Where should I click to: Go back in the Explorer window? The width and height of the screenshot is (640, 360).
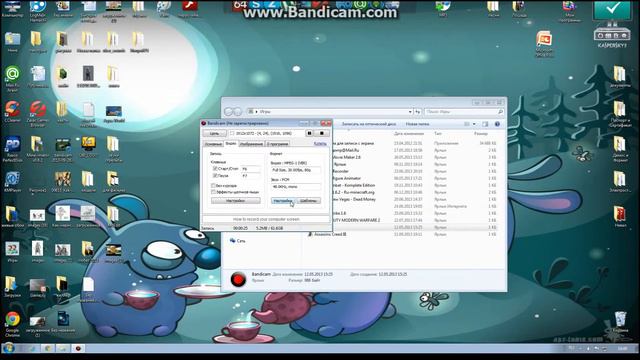229,111
